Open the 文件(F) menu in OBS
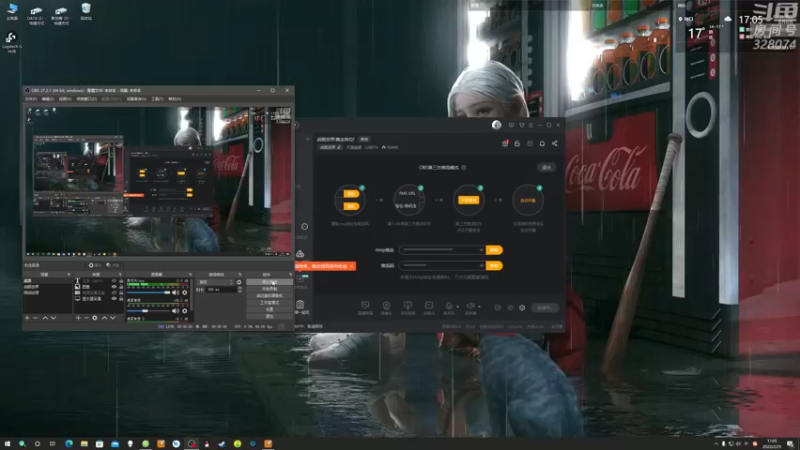Screen dimensions: 800x450 pyautogui.click(x=31, y=98)
